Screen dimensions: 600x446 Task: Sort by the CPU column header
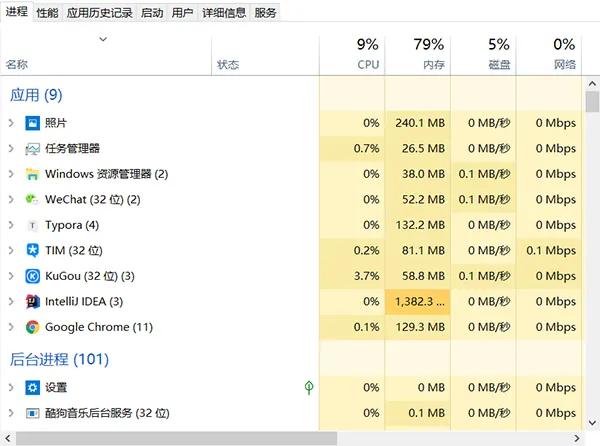coord(352,56)
